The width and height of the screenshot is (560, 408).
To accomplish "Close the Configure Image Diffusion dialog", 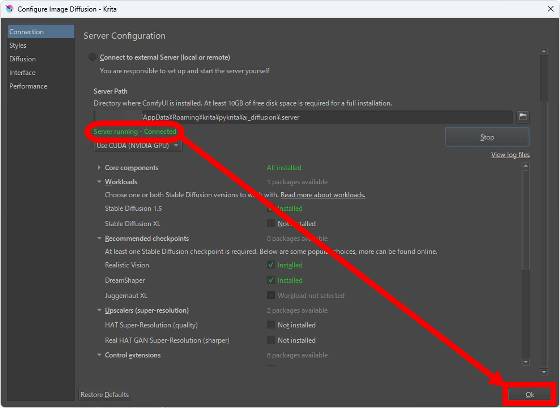I will [x=550, y=9].
